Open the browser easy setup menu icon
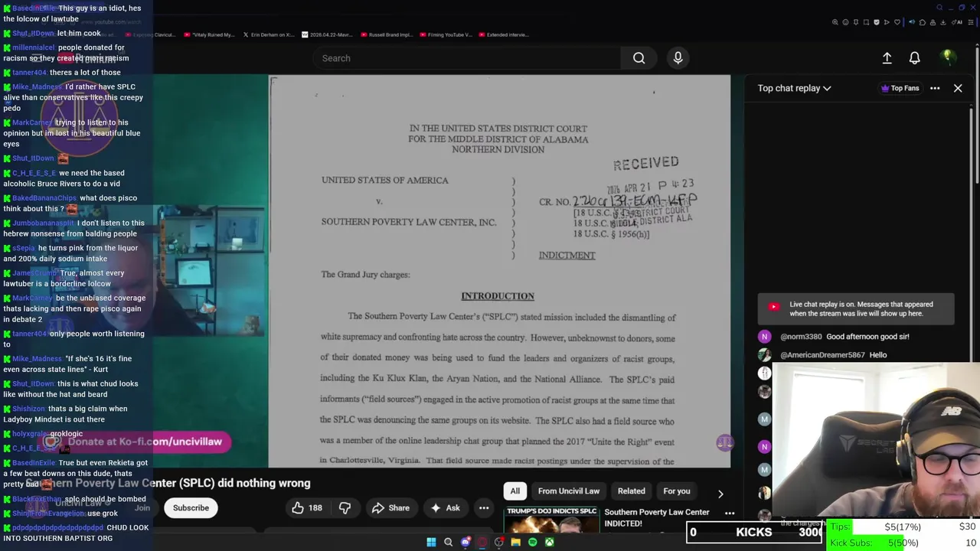The height and width of the screenshot is (551, 980). point(971,22)
